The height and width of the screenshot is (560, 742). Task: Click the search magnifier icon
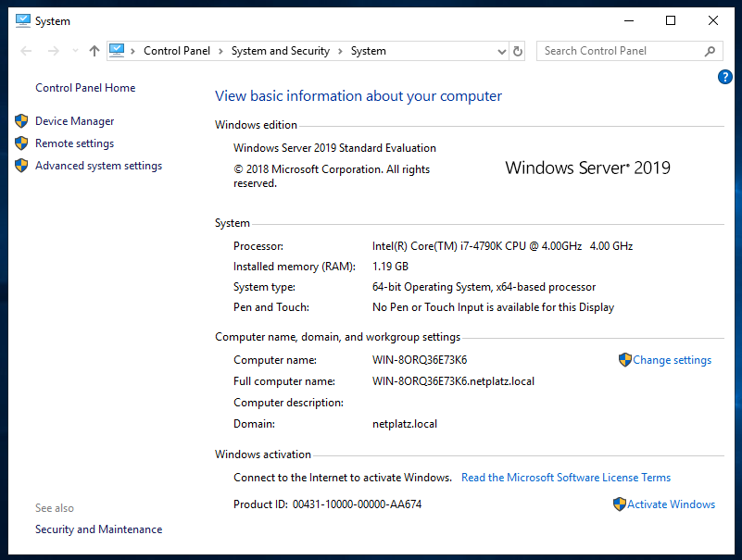710,51
